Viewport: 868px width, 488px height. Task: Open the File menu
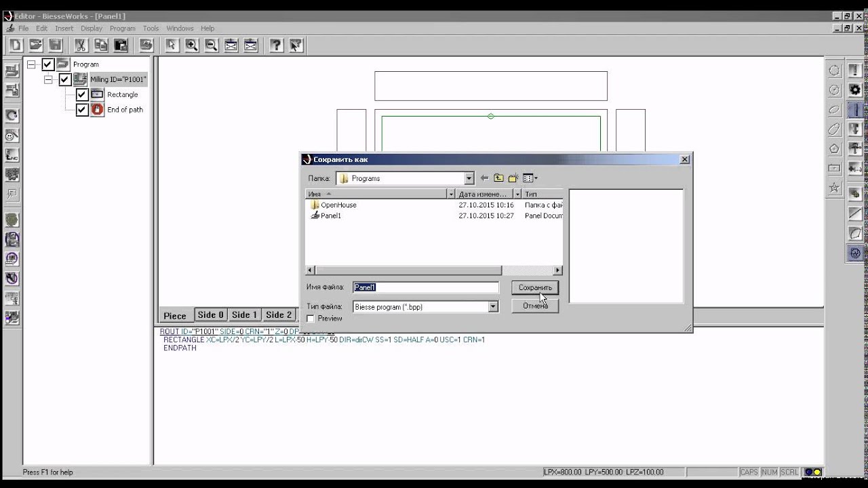[x=23, y=28]
